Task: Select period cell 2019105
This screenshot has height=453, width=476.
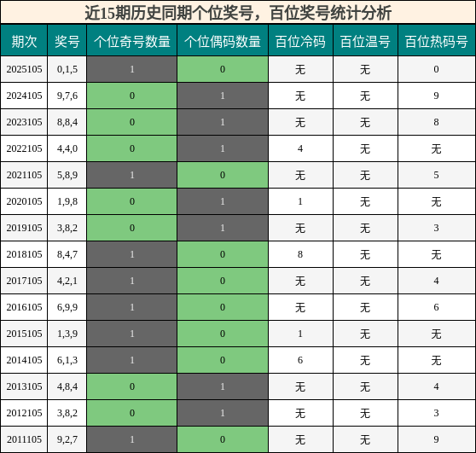Action: tap(24, 228)
